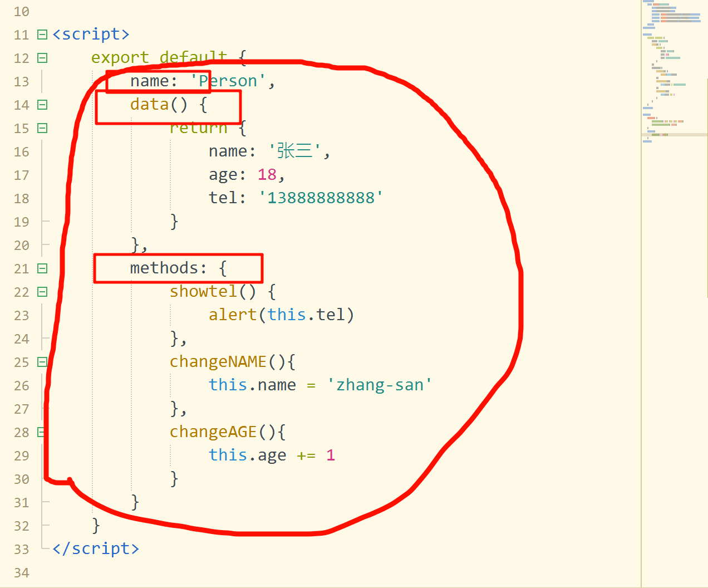Collapse the export default block fold marker
Screen dimensions: 708x588
tap(42, 58)
